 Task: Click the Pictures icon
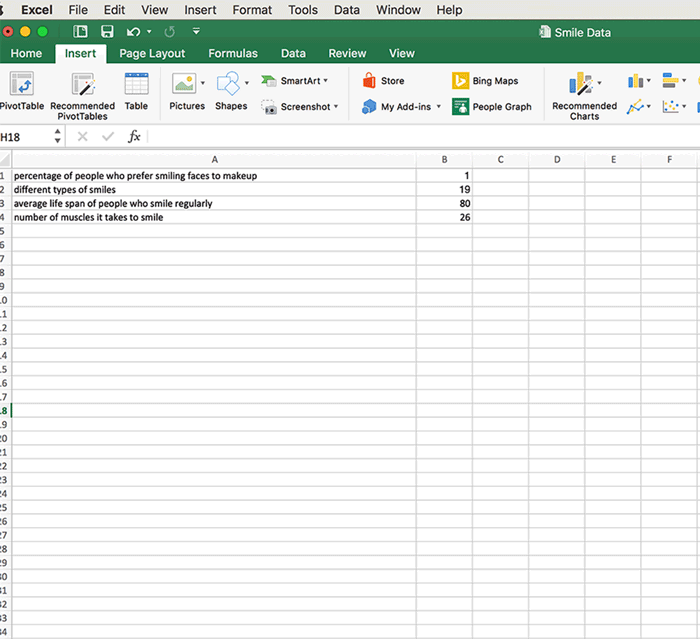coord(184,83)
